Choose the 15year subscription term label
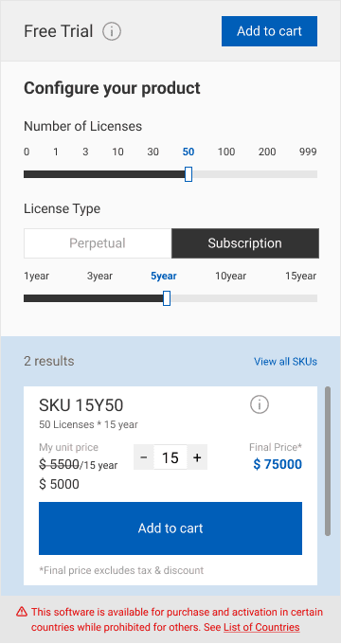Viewport: 341px width, 644px height. click(x=301, y=276)
